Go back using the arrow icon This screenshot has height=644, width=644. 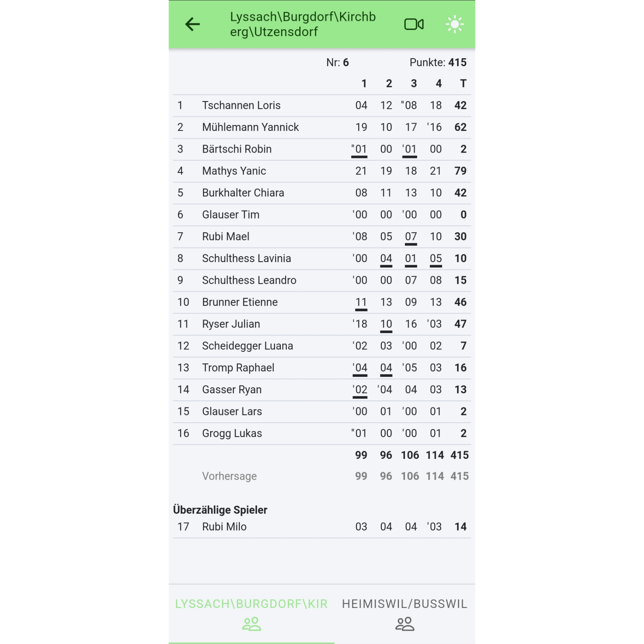point(192,24)
